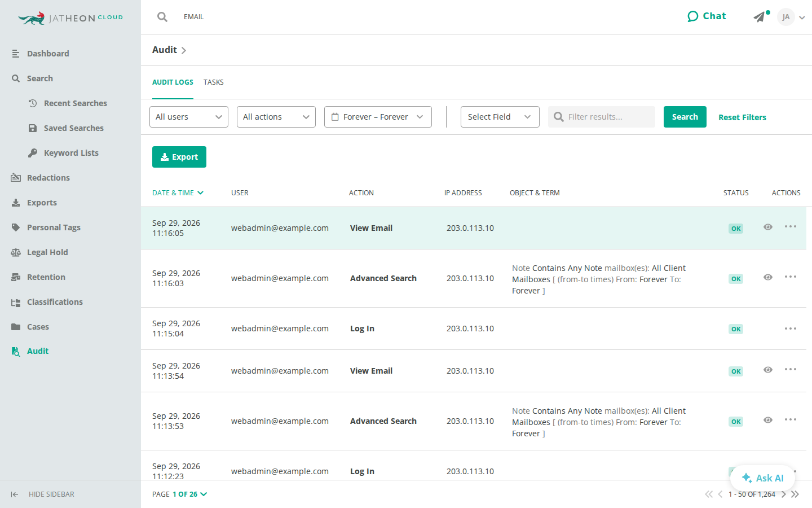View details eye icon for 11:16:03 Advanced Search
The height and width of the screenshot is (508, 812).
point(768,277)
